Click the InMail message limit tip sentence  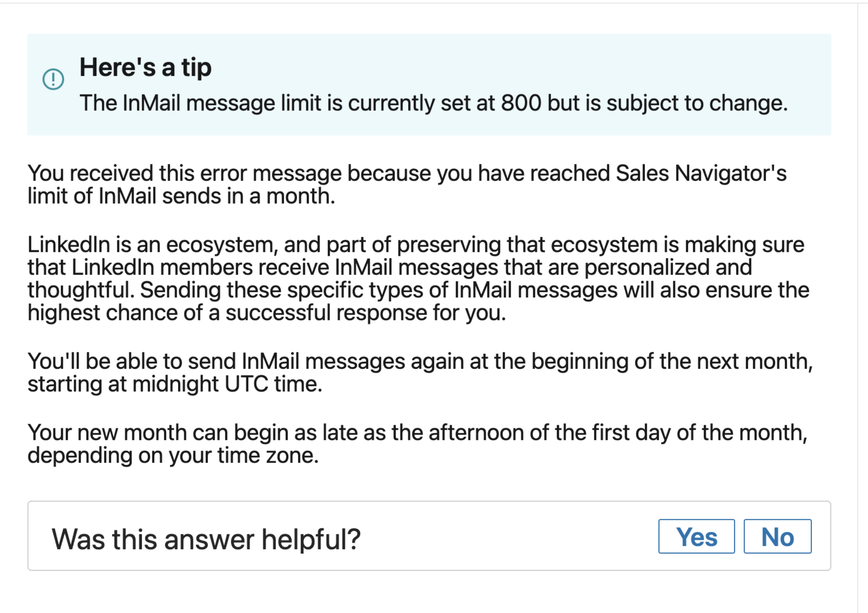(433, 103)
